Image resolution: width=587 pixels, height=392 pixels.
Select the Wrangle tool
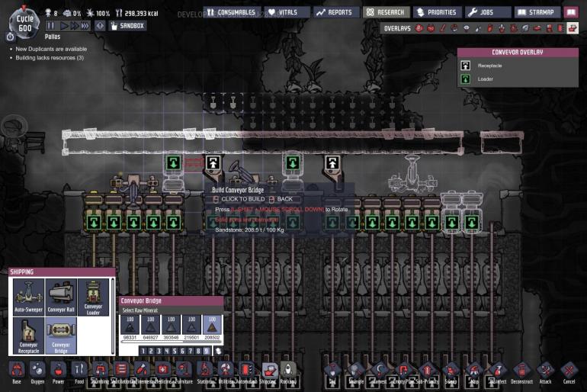click(356, 372)
